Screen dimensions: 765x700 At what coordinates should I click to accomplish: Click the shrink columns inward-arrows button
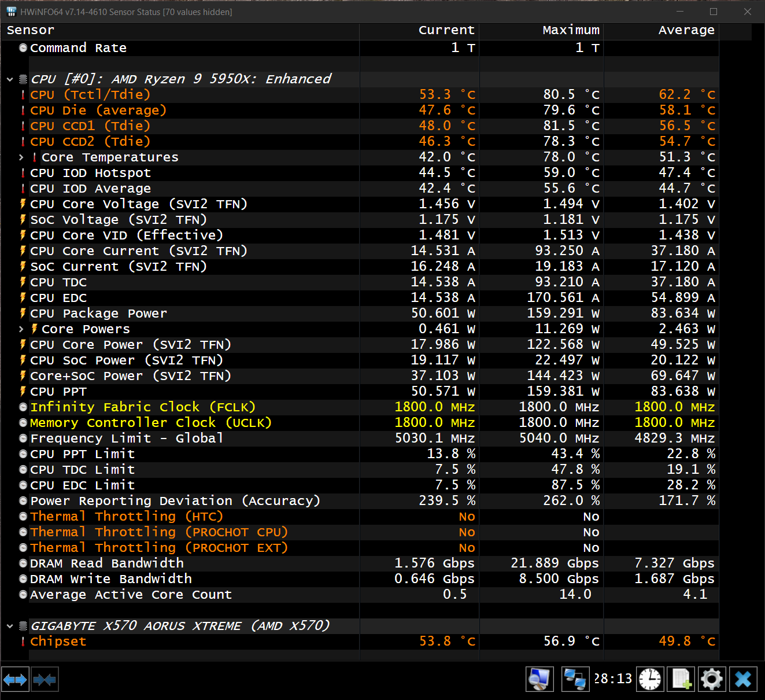[45, 679]
